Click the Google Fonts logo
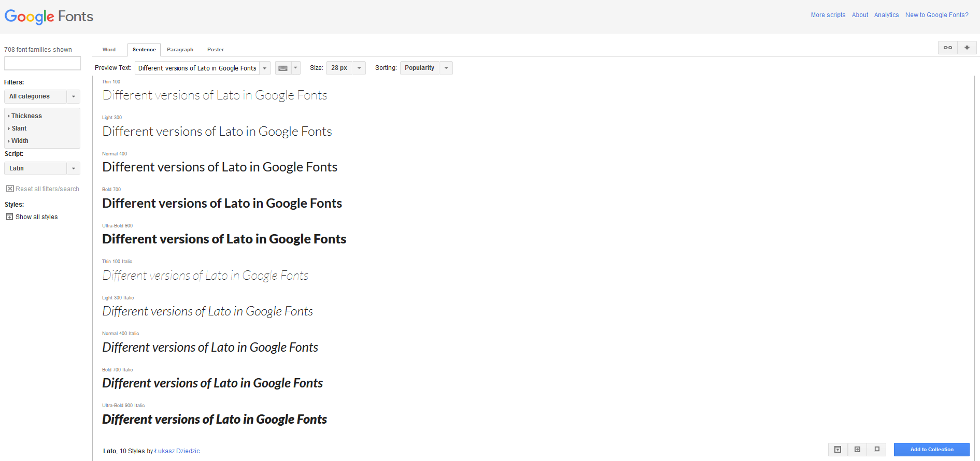This screenshot has height=461, width=980. [x=49, y=17]
